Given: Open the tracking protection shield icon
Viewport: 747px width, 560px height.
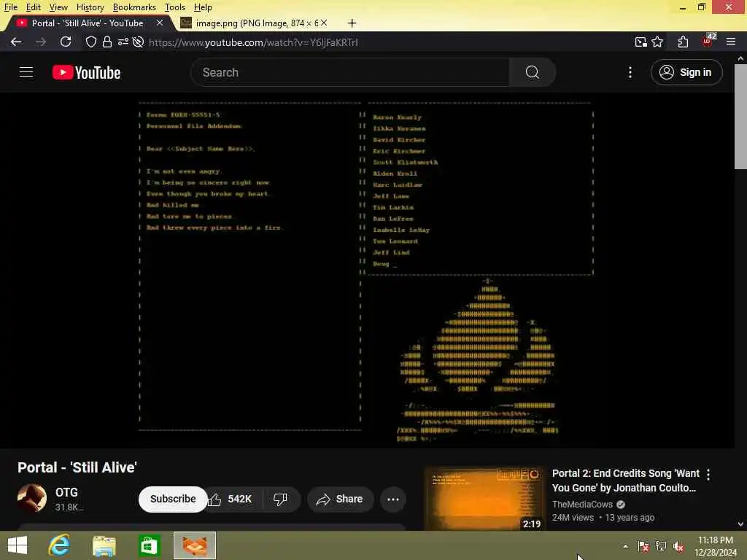Looking at the screenshot, I should [90, 42].
